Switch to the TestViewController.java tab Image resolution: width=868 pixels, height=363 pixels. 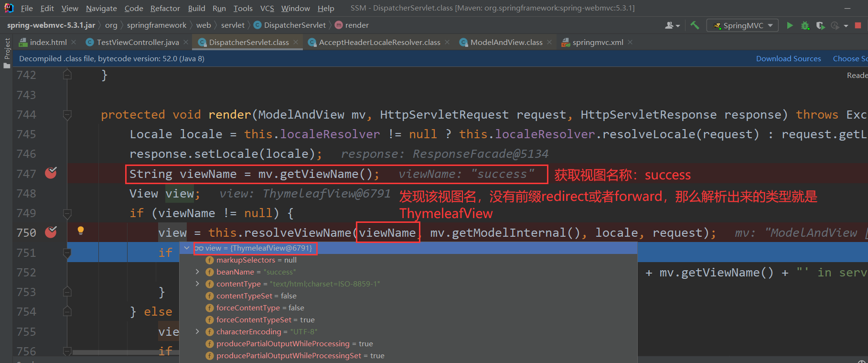(138, 42)
